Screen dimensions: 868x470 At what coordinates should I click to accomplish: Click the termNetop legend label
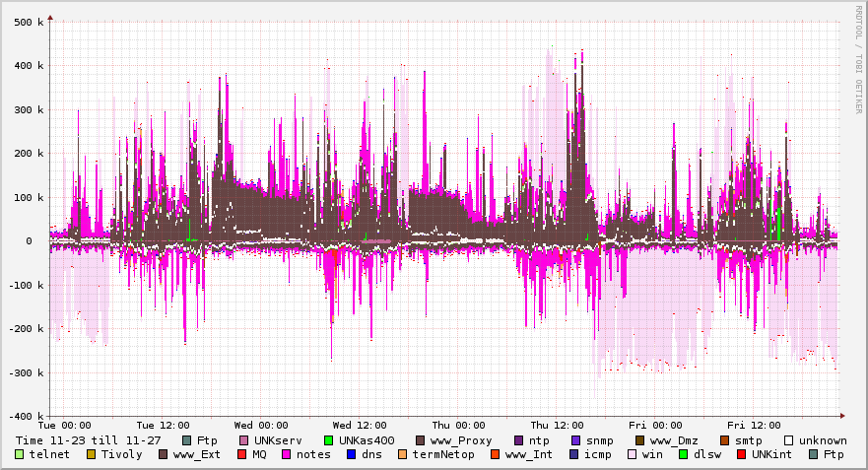tap(443, 454)
